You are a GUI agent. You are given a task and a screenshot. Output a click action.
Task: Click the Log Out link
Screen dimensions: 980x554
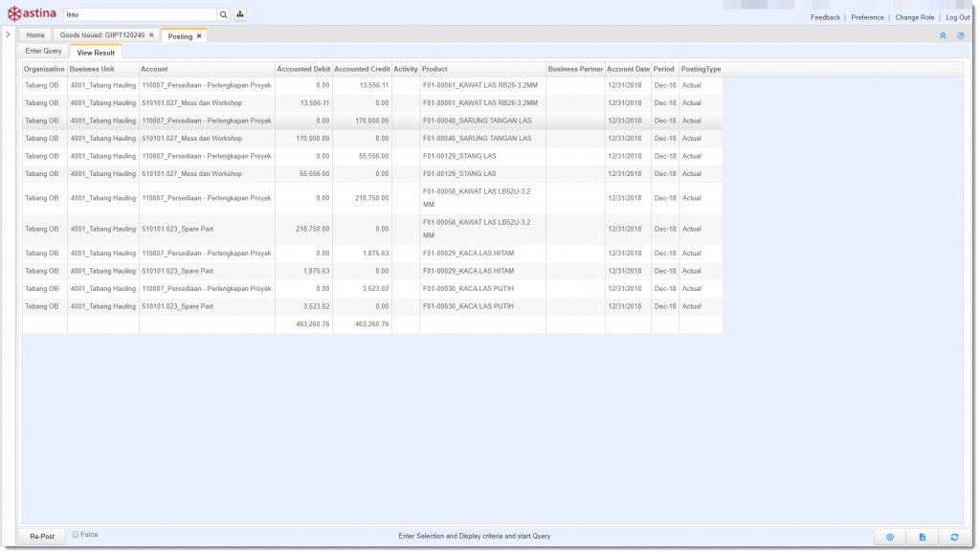point(957,17)
